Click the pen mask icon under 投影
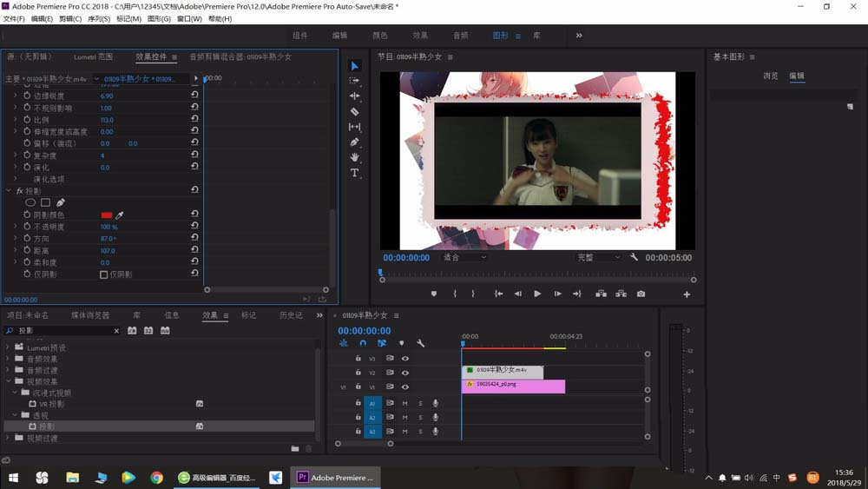 click(61, 202)
